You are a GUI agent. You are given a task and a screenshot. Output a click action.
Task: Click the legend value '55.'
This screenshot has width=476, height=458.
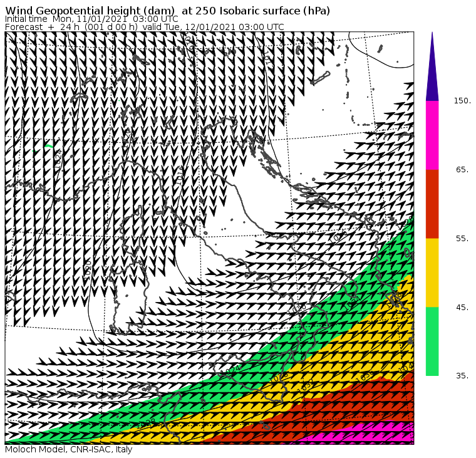pyautogui.click(x=462, y=239)
